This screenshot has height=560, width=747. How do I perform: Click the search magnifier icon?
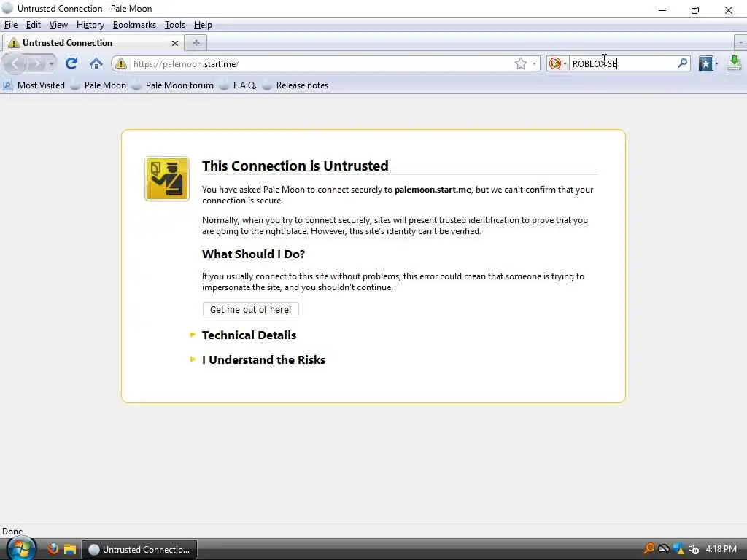682,63
